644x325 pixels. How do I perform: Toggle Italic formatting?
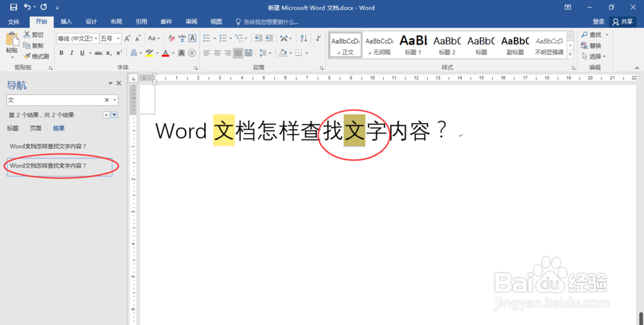point(71,53)
